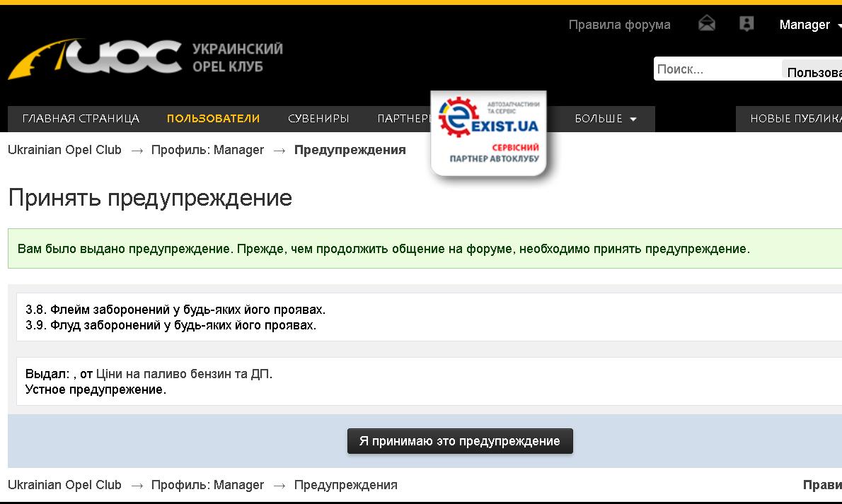Click Ukrainian Opel Club in top breadcrumb

pyautogui.click(x=64, y=150)
